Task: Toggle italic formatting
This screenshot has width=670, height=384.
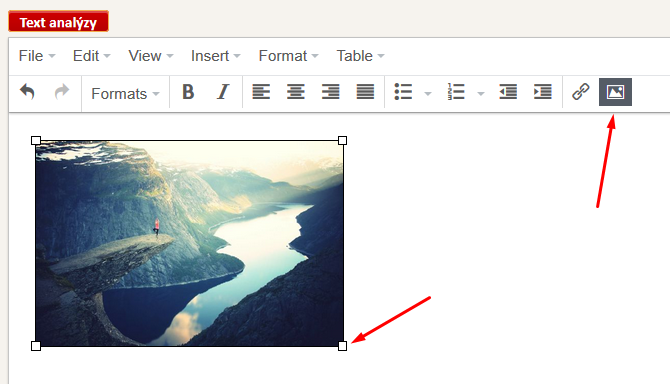Action: point(223,92)
